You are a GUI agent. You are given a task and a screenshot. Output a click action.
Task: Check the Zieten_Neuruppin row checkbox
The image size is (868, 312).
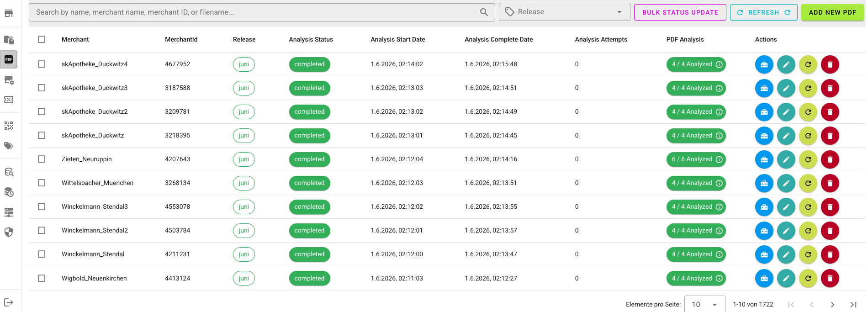pyautogui.click(x=42, y=159)
